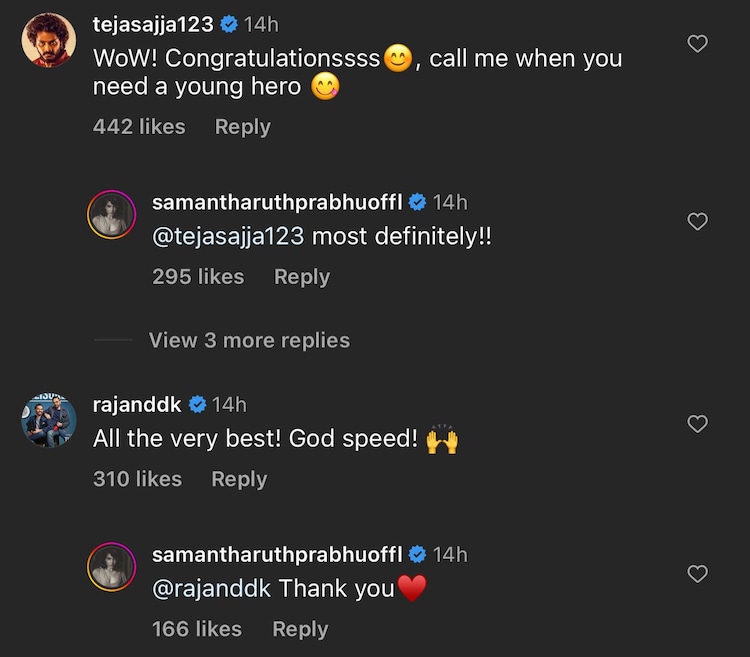Like samantharuthprabhuoffl's "Thank you" reply
The width and height of the screenshot is (750, 657).
(698, 574)
